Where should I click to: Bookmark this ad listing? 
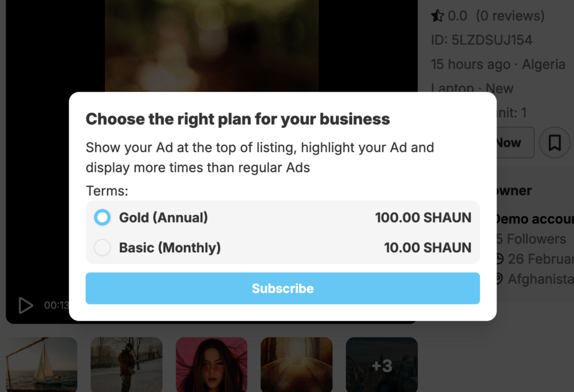(x=554, y=143)
